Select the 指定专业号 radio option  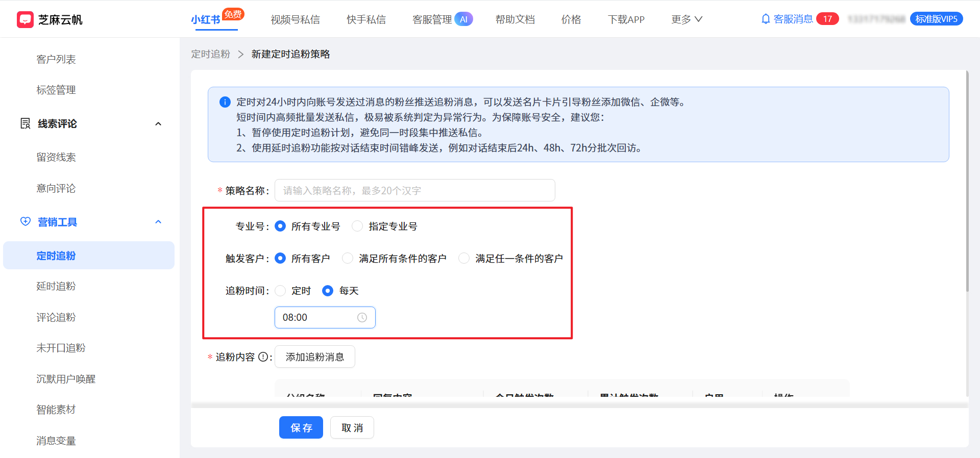click(x=357, y=226)
